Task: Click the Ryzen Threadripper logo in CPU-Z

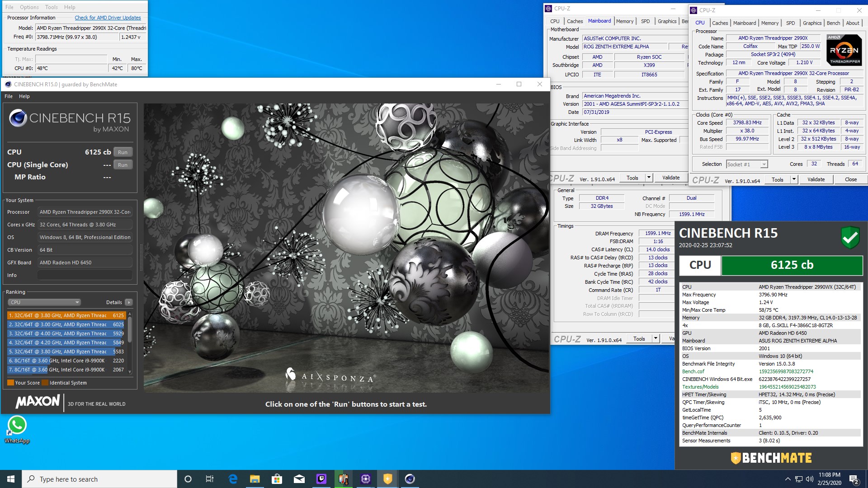Action: 844,50
